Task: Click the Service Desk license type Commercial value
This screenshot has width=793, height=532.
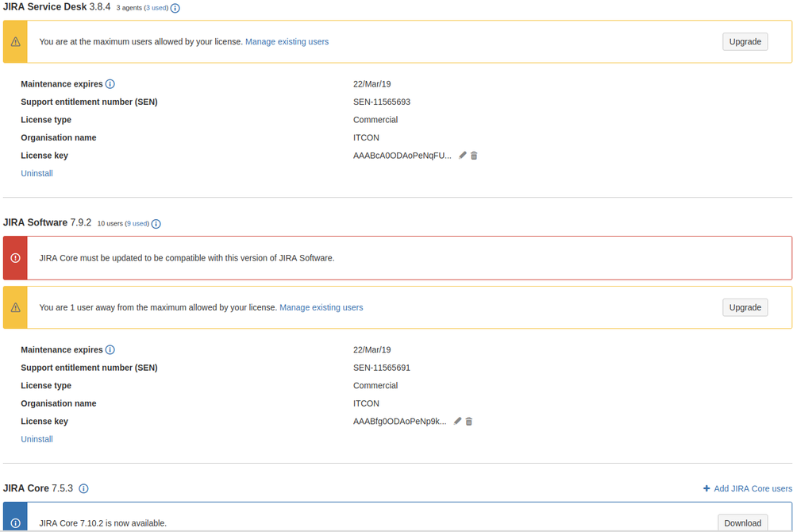Action: [375, 120]
